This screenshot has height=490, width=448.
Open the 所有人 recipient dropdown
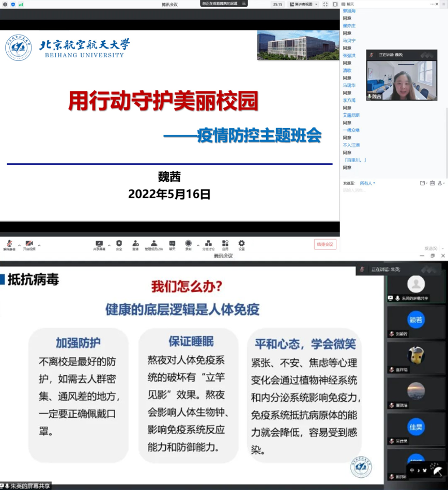367,183
